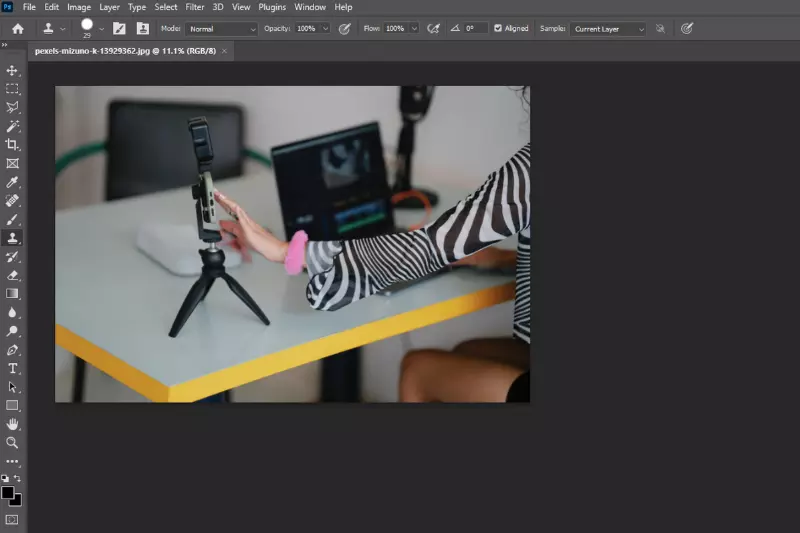Screen dimensions: 800x533
Task: Select the Horizontal Type tool
Action: pyautogui.click(x=12, y=368)
